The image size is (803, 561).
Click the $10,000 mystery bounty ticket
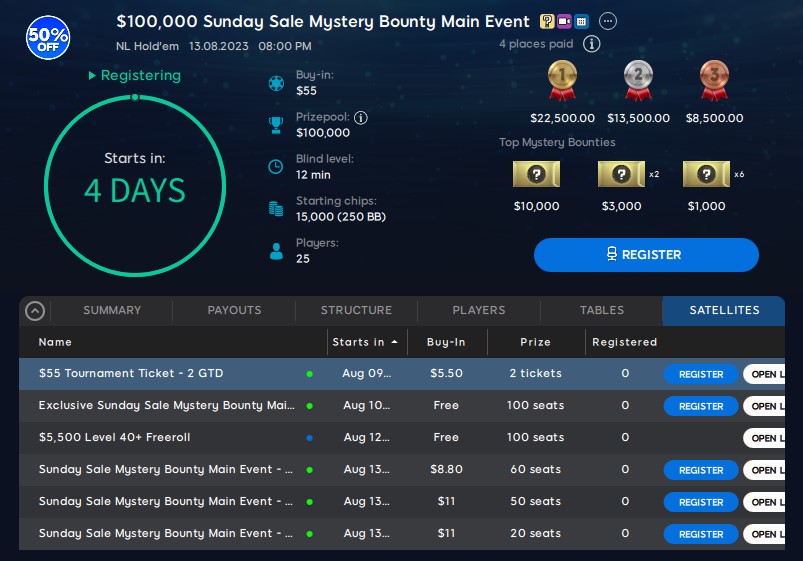click(536, 176)
